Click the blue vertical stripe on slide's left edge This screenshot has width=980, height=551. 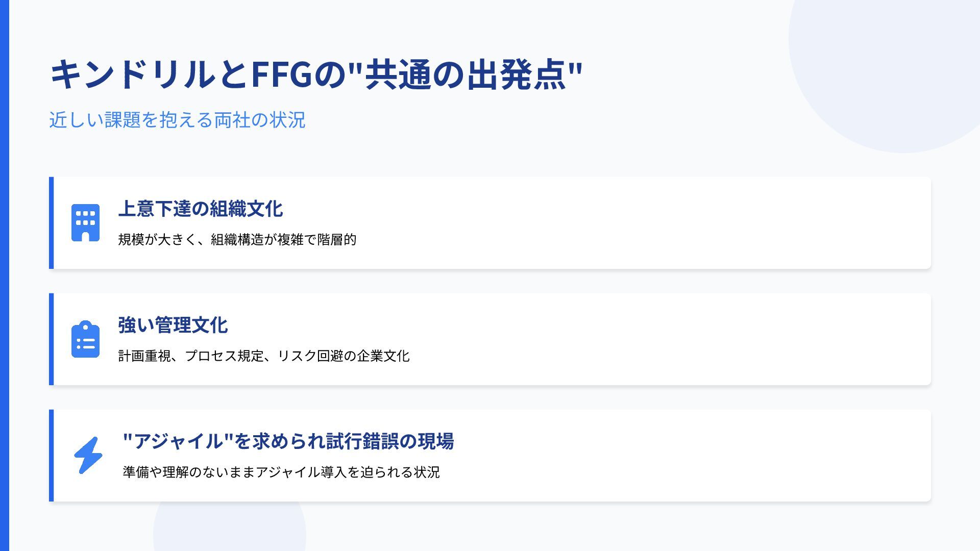pos(5,275)
